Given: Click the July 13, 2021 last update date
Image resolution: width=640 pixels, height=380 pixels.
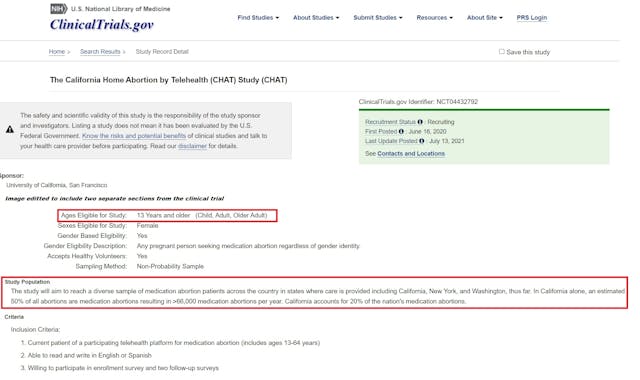Looking at the screenshot, I should pyautogui.click(x=447, y=141).
